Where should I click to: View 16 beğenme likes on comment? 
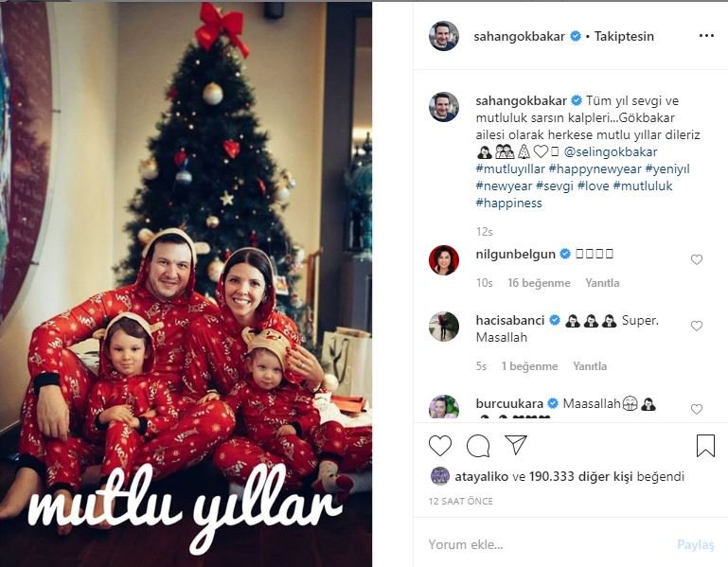[539, 283]
